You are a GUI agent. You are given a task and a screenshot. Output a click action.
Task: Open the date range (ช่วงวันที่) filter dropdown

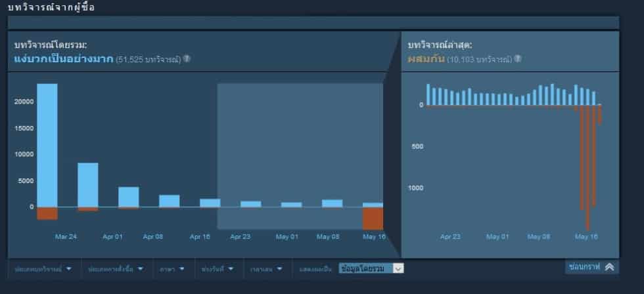pos(218,269)
